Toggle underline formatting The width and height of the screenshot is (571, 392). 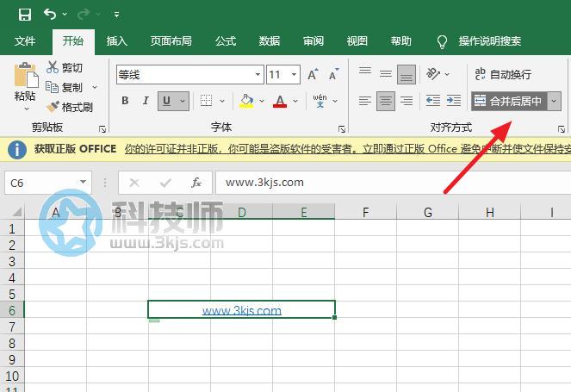tap(167, 101)
